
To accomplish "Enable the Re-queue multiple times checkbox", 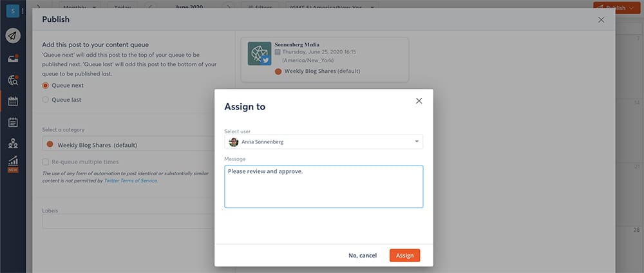I will (x=46, y=162).
